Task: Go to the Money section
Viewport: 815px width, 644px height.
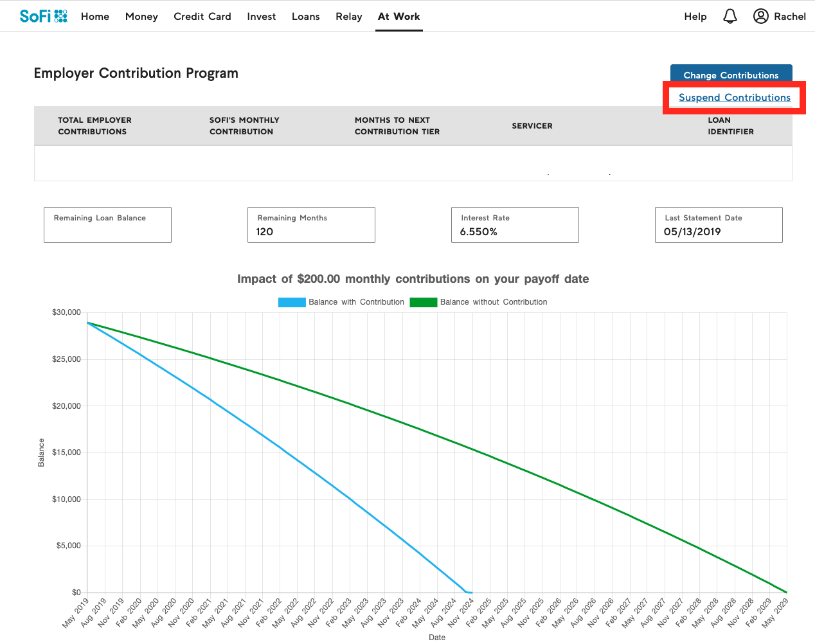Action: (141, 17)
